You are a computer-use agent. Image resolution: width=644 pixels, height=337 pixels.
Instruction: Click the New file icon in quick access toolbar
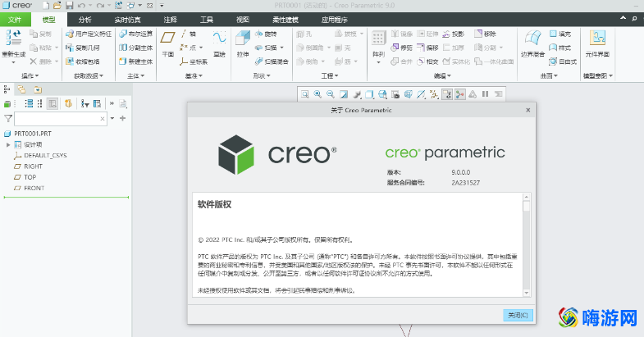pos(46,6)
